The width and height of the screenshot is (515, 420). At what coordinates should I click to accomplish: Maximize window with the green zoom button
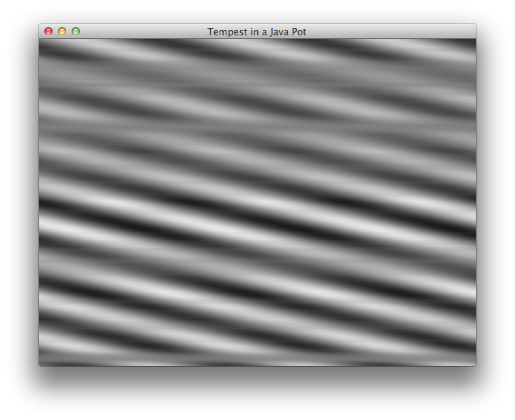point(76,31)
